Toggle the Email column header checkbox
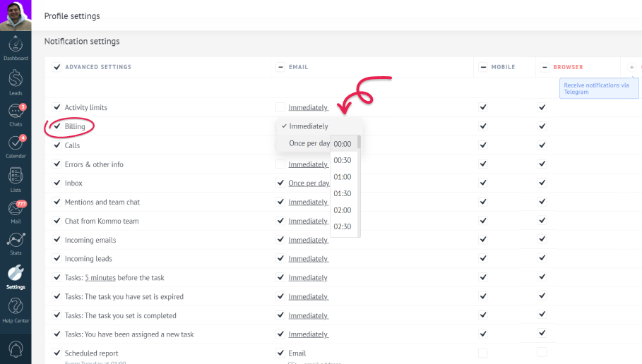Screen dimensions: 642x364 (280, 67)
